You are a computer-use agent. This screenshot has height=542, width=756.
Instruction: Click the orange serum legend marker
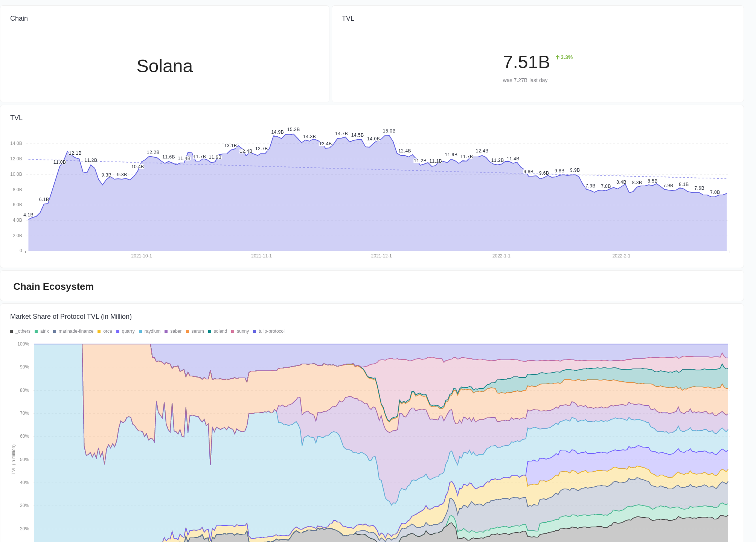tap(187, 331)
